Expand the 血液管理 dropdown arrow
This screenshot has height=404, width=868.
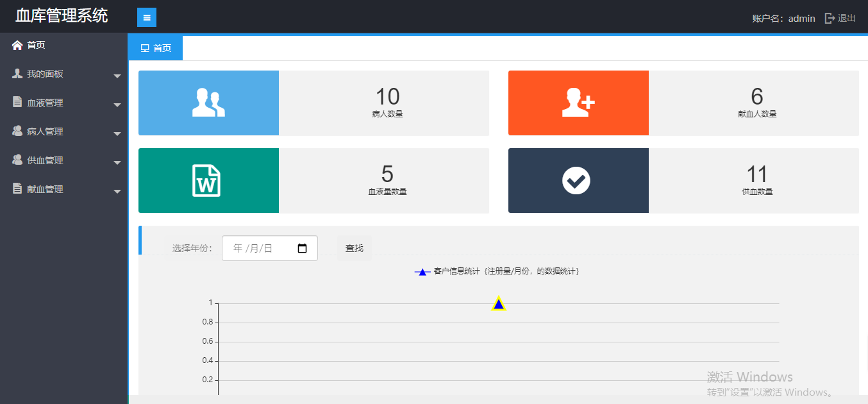click(x=117, y=105)
